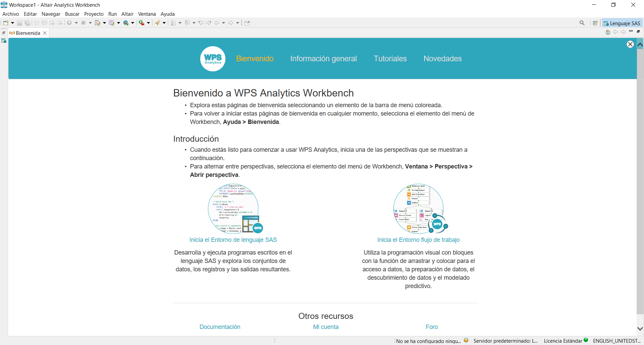Screen dimensions: 644x345
Task: Open the dropdown beside the green run toolbox icon
Action: (x=148, y=23)
